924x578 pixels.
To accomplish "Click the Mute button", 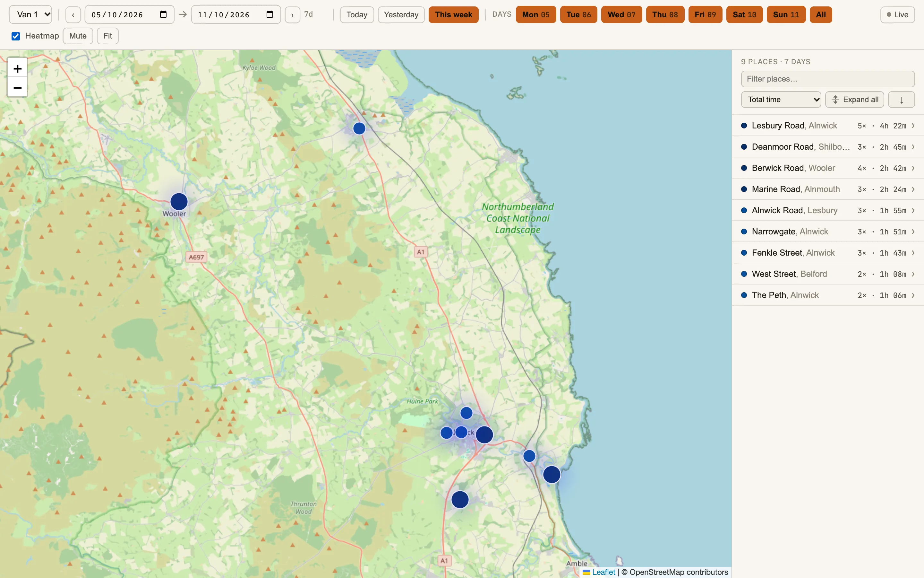I will pos(78,36).
